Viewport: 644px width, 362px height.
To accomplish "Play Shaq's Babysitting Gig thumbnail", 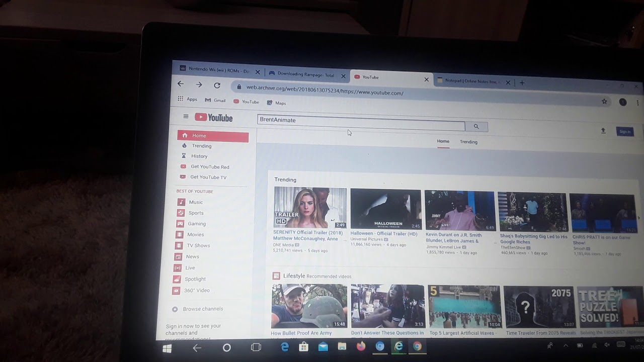I will pos(532,212).
